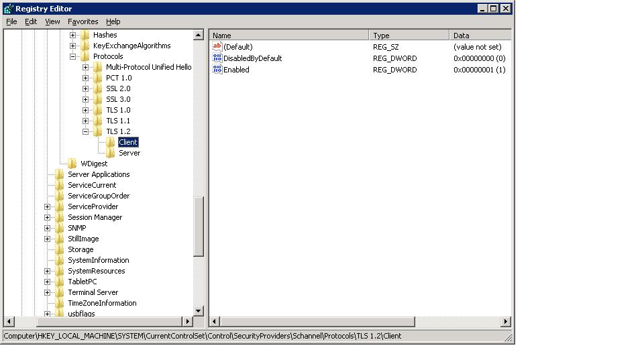The width and height of the screenshot is (644, 362).
Task: Expand the SSL 3.0 key
Action: point(85,99)
